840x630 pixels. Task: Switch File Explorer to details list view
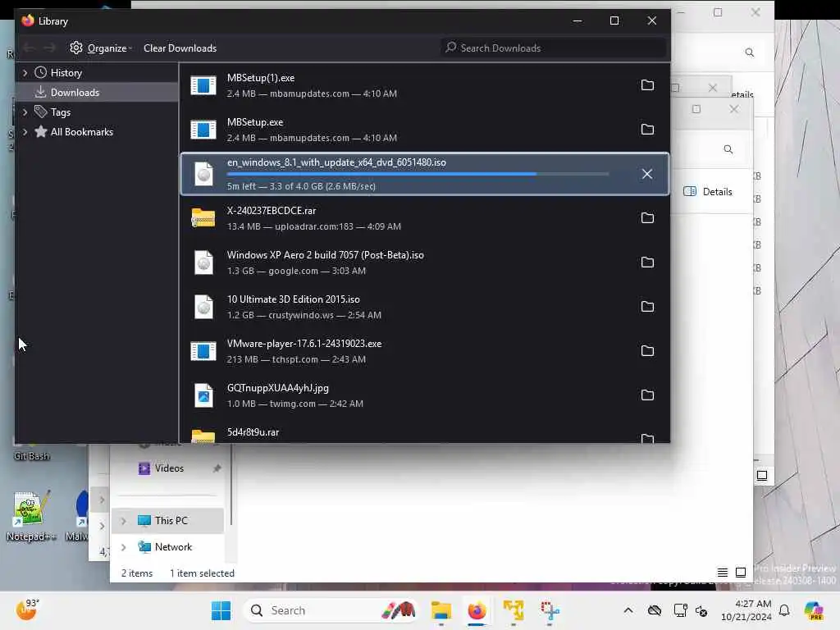pos(722,573)
